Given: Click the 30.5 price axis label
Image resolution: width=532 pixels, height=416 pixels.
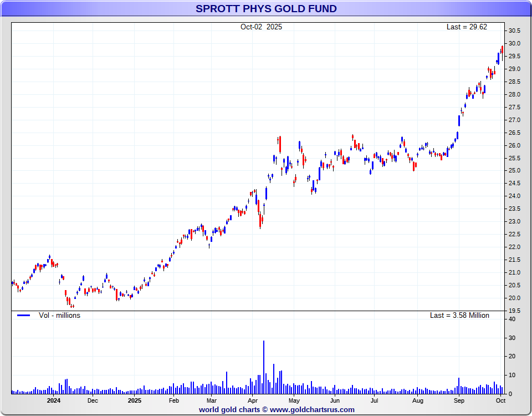Looking at the screenshot, I should click(x=514, y=31).
